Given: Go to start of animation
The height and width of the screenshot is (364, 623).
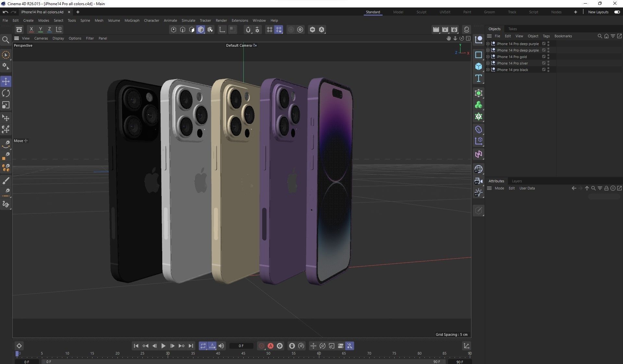Looking at the screenshot, I should 136,346.
